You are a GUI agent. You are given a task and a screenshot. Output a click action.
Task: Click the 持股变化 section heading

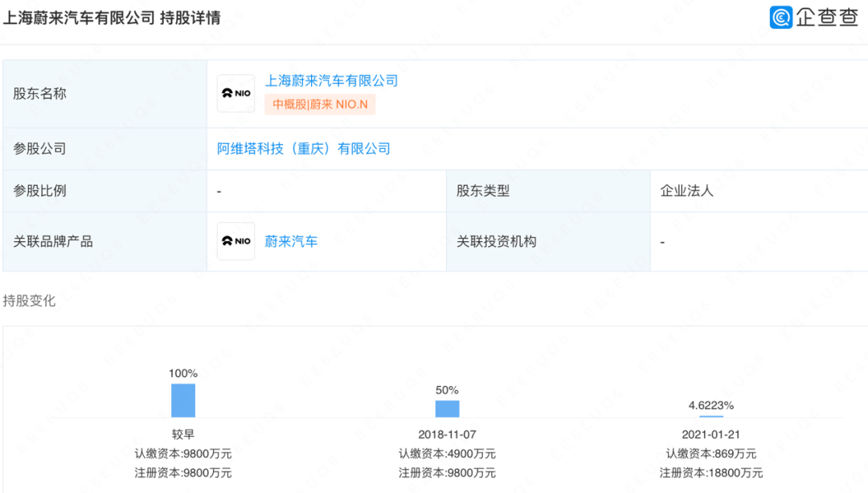tap(29, 301)
